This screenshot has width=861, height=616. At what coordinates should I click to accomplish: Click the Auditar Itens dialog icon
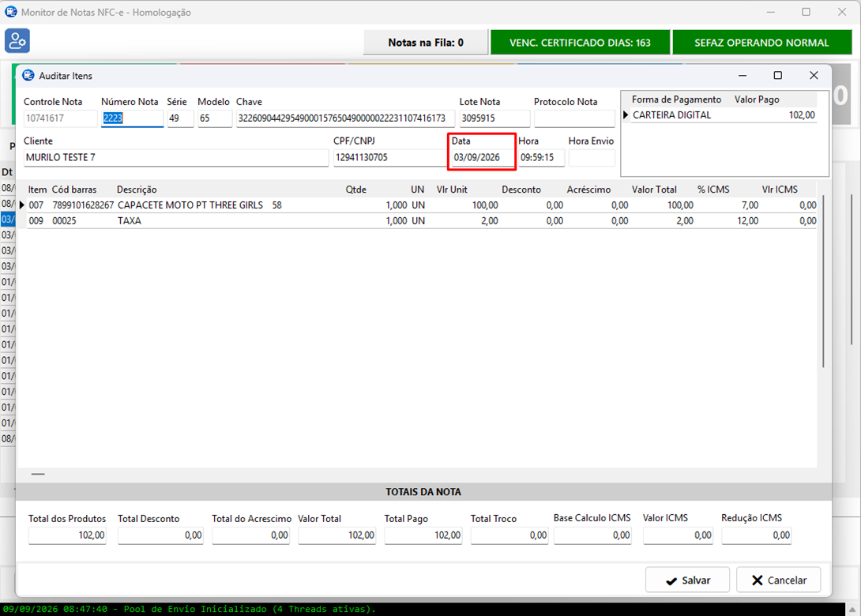(28, 75)
